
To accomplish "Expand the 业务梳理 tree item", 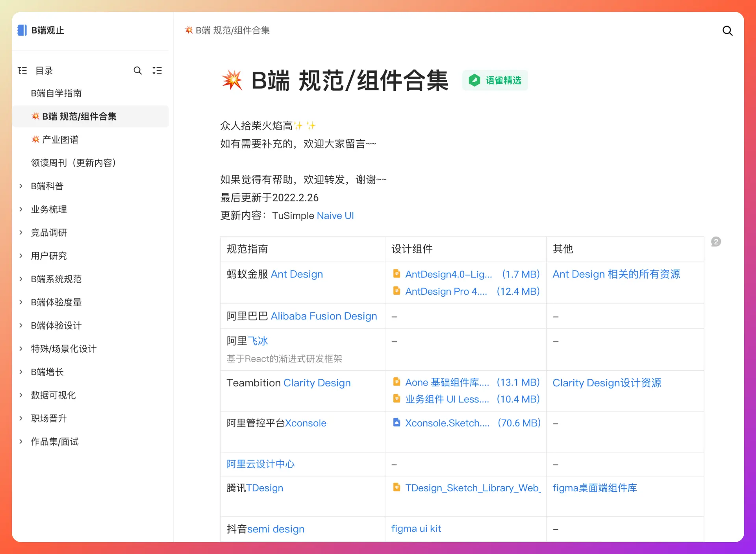I will coord(21,209).
